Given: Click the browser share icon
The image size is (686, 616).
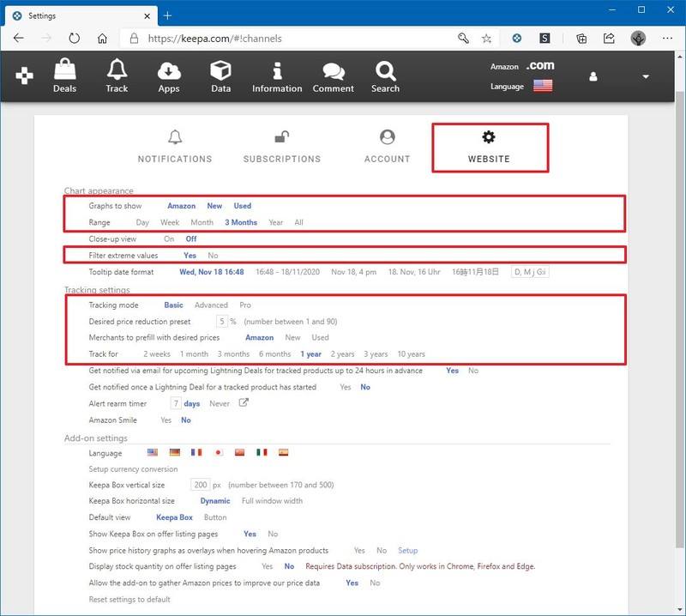Looking at the screenshot, I should tap(609, 38).
